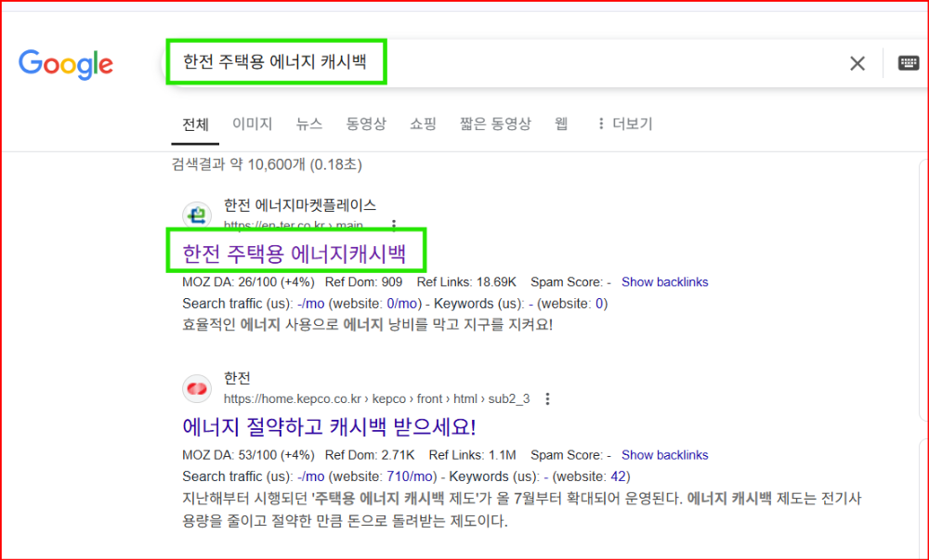Clear the search query with the X icon
929x560 pixels.
857,63
